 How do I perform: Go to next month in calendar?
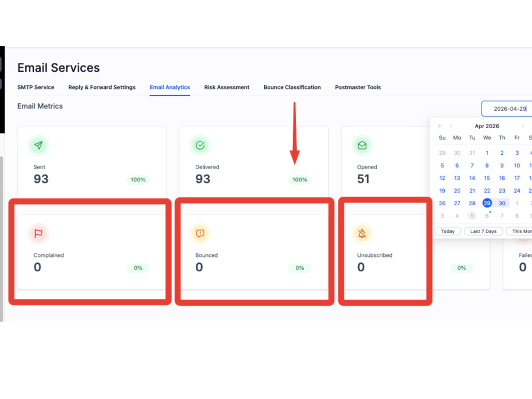[523, 126]
